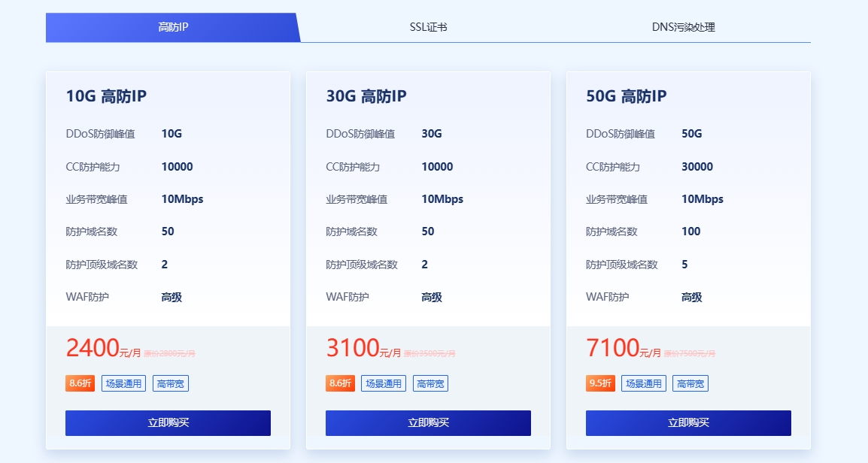Click 立即购买 for 10G 高防IP plan

(x=168, y=422)
